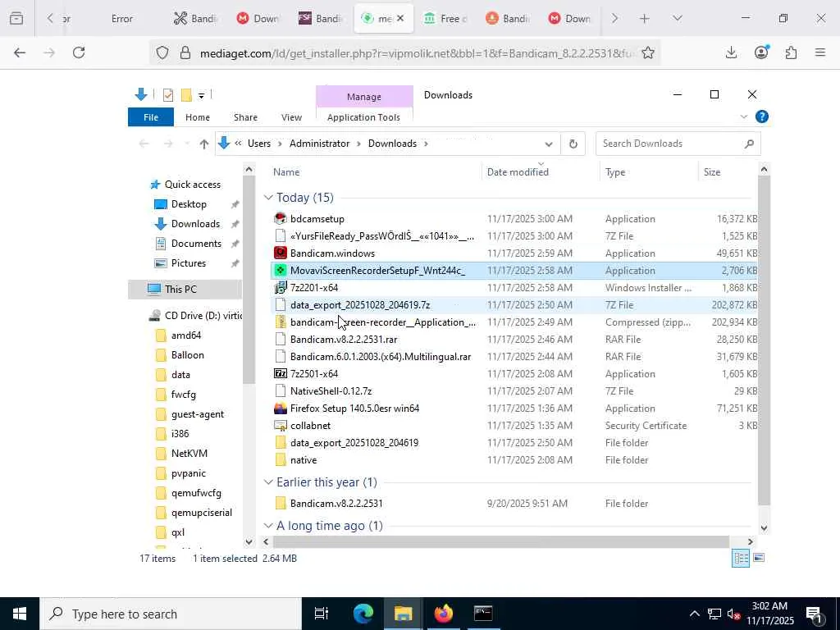840x630 pixels.
Task: Go up one folder level in Explorer
Action: 203,144
